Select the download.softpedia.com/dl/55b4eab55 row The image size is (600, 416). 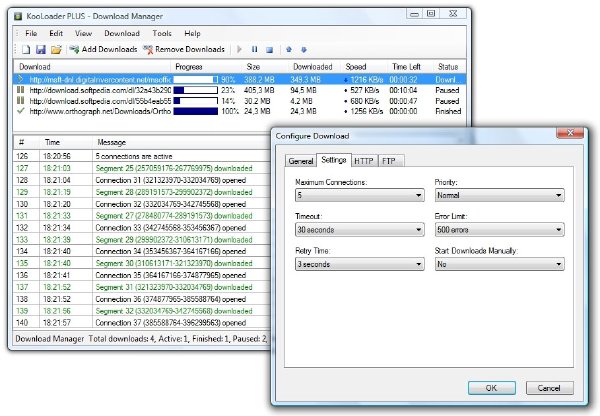[240, 101]
